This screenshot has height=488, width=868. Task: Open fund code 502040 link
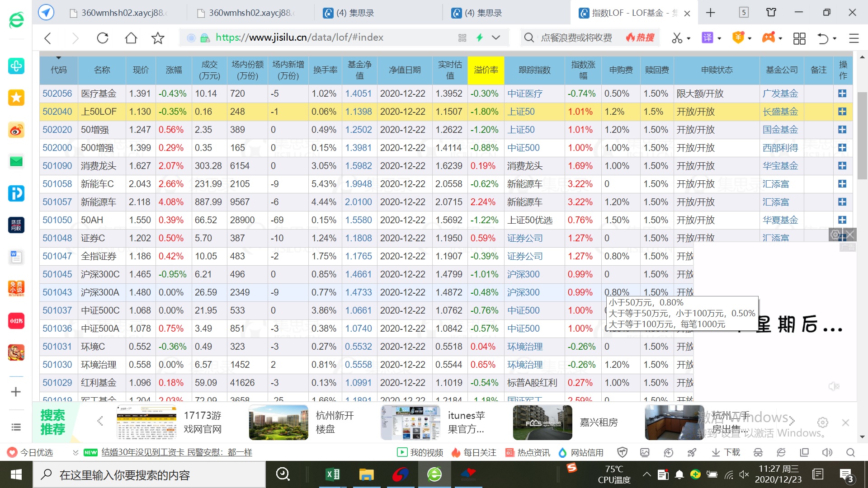click(57, 112)
